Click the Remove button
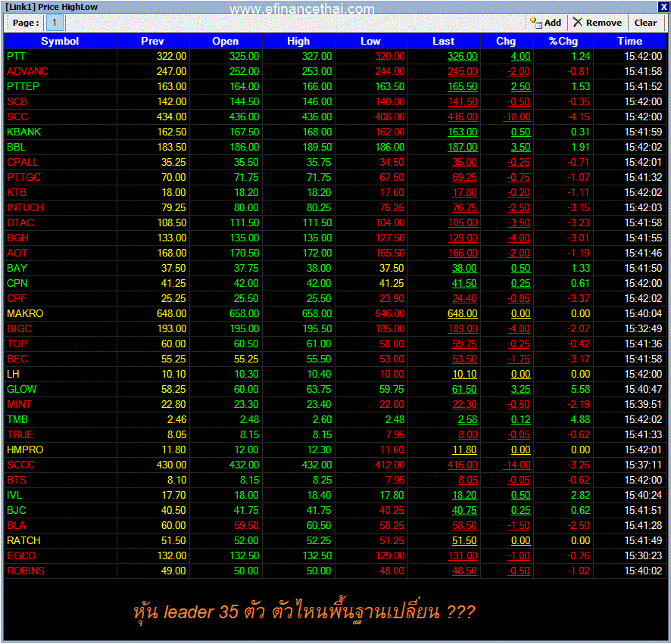 tap(598, 23)
